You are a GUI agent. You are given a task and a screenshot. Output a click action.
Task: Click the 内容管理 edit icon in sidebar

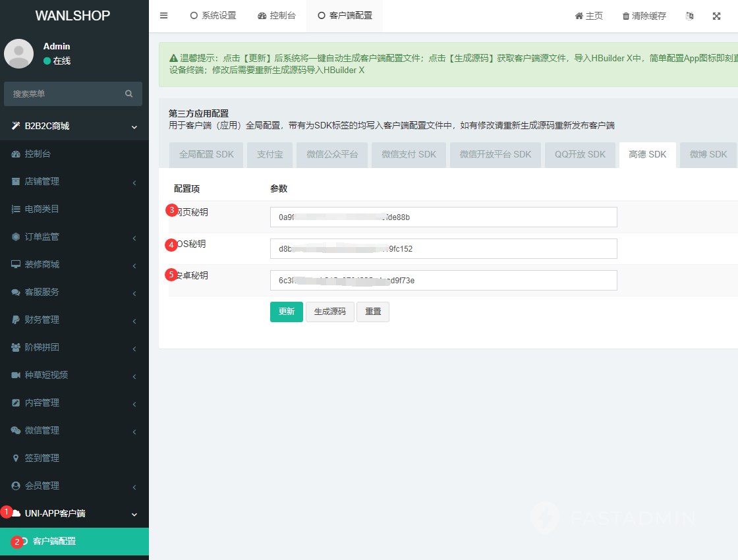[x=16, y=403]
